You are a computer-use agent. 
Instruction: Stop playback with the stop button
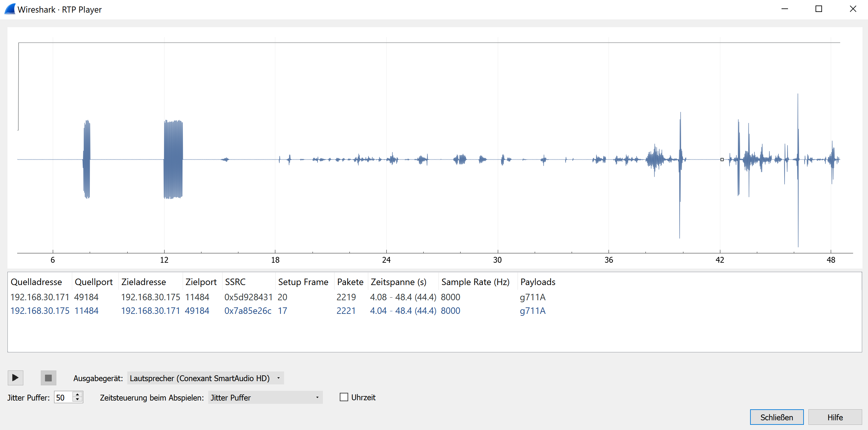[x=48, y=378]
